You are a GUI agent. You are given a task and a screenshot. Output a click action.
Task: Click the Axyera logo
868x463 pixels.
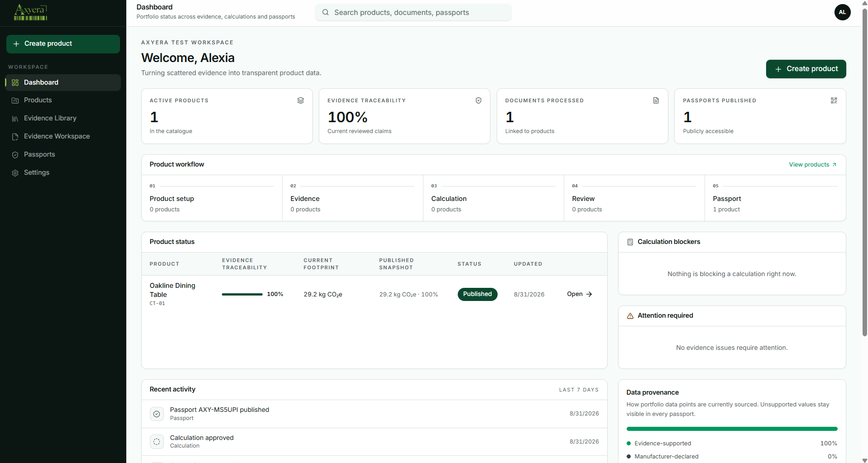[x=31, y=13]
